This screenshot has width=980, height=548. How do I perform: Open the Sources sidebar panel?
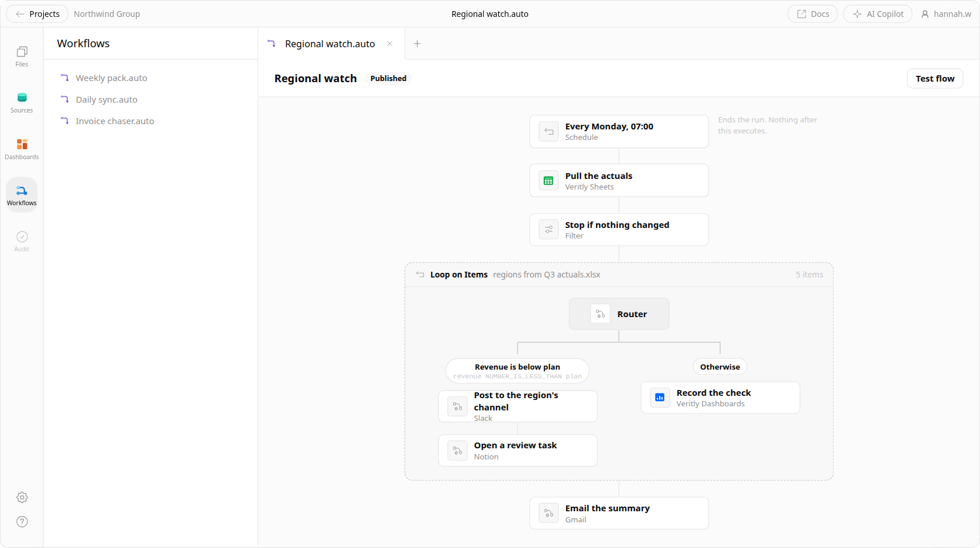(22, 103)
